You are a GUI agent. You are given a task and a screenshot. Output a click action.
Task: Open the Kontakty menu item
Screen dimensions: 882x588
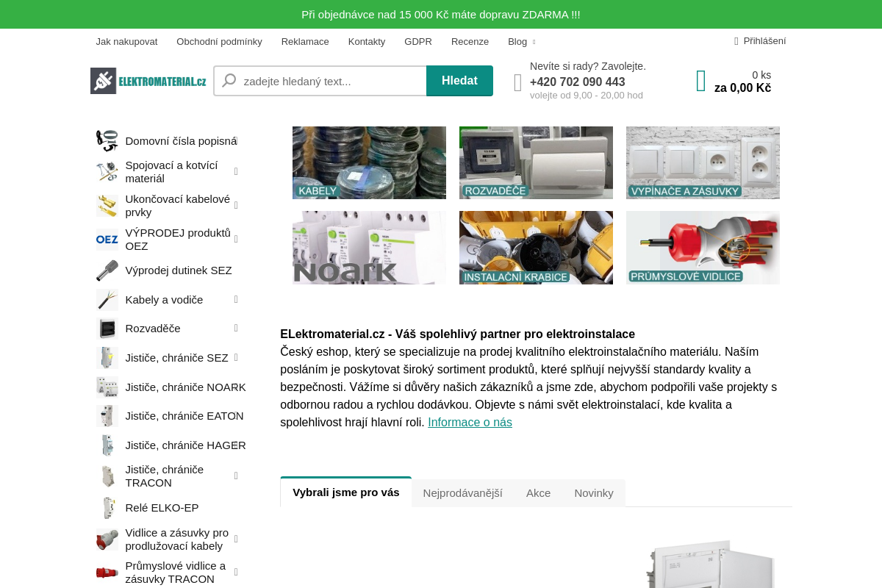coord(367,42)
